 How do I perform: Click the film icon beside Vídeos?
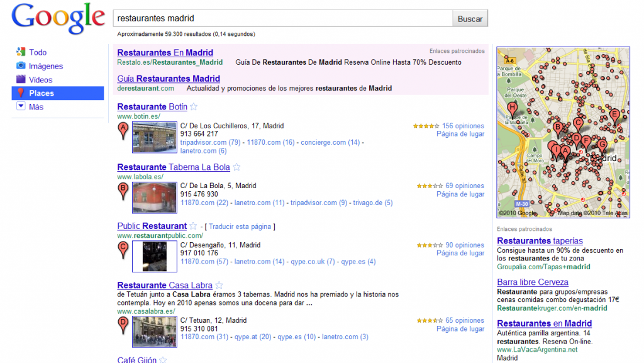pyautogui.click(x=20, y=79)
